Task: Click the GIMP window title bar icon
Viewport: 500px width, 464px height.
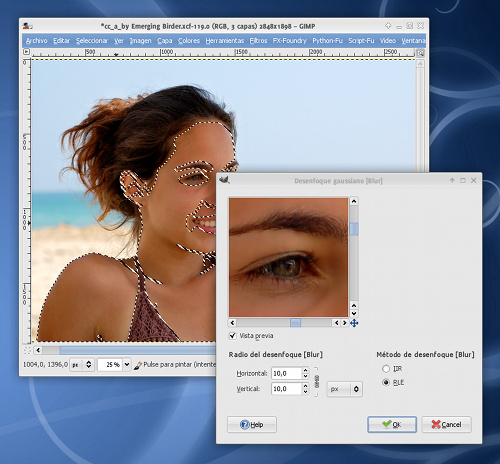Action: [27, 26]
